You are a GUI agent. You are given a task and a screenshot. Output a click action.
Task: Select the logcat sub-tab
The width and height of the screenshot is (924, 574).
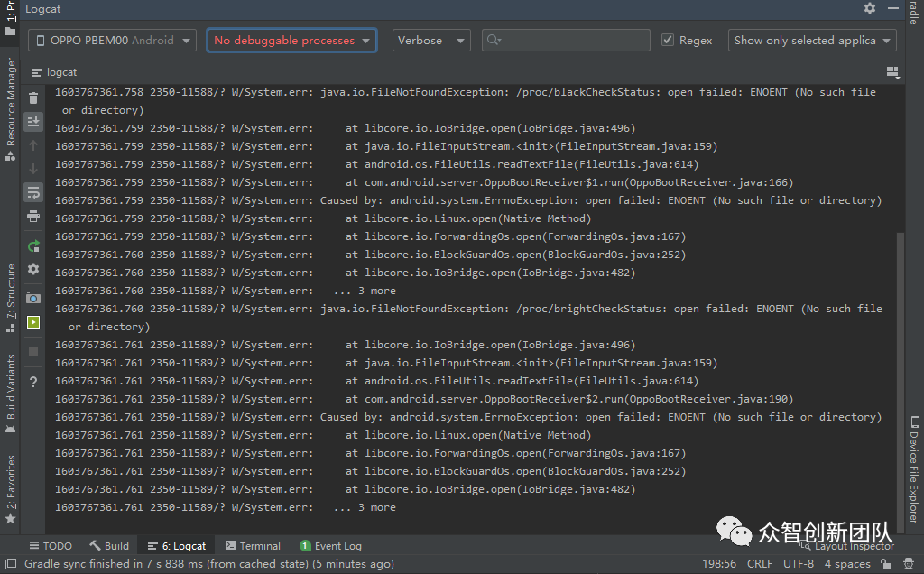point(54,72)
